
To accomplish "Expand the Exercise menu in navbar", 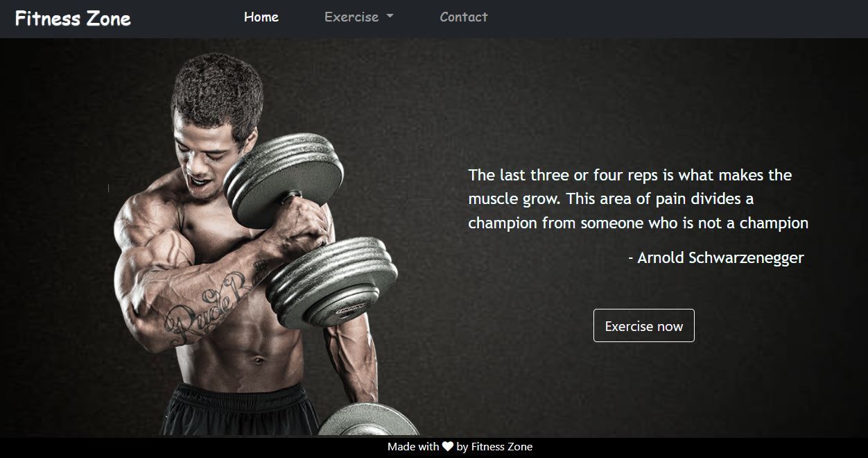I will click(359, 17).
